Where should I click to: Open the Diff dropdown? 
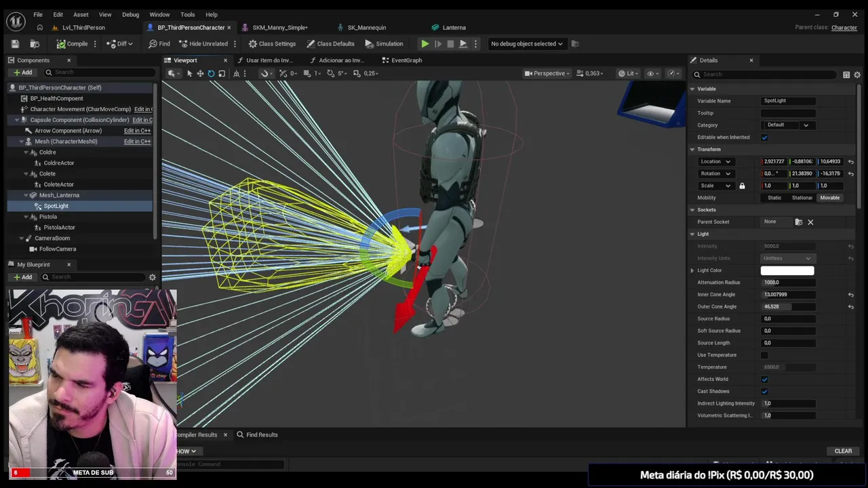120,43
